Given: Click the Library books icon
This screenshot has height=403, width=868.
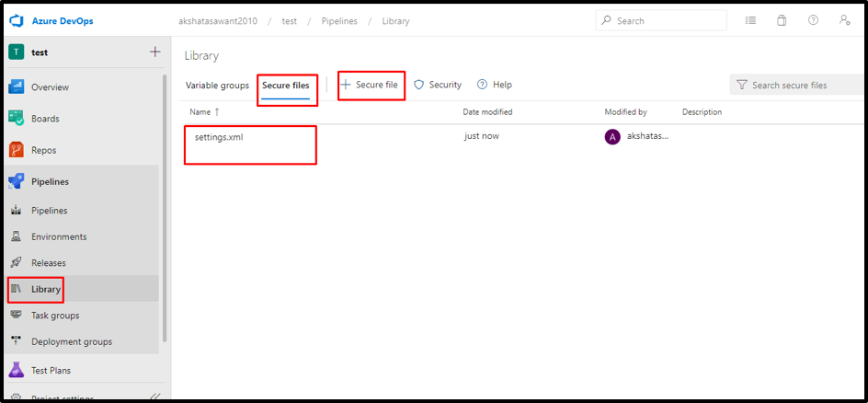Looking at the screenshot, I should point(16,289).
